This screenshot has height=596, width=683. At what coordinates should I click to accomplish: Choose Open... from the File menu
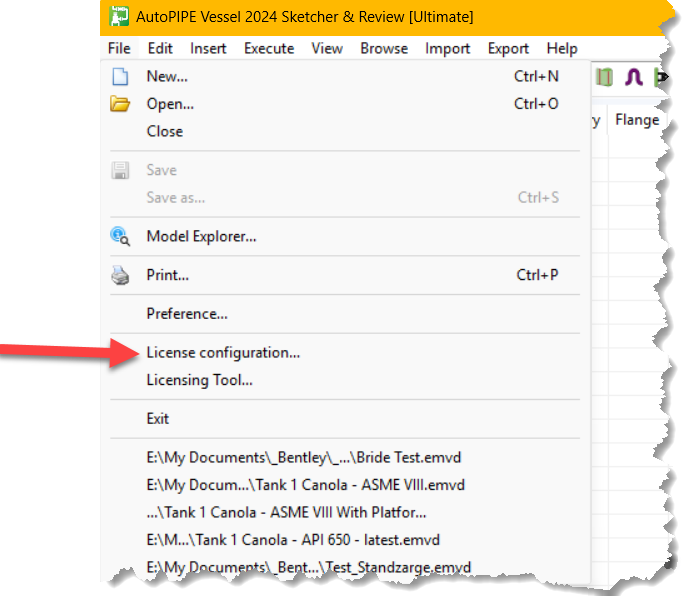345,104
